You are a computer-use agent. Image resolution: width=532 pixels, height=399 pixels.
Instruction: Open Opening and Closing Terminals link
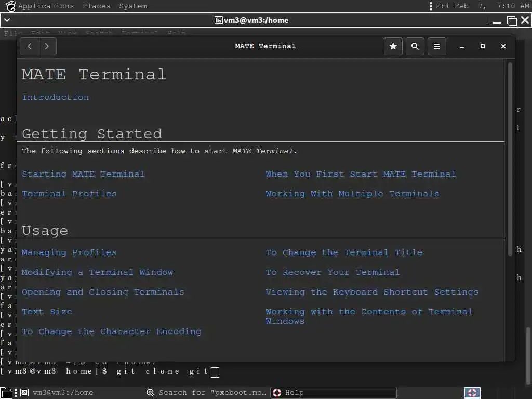103,292
